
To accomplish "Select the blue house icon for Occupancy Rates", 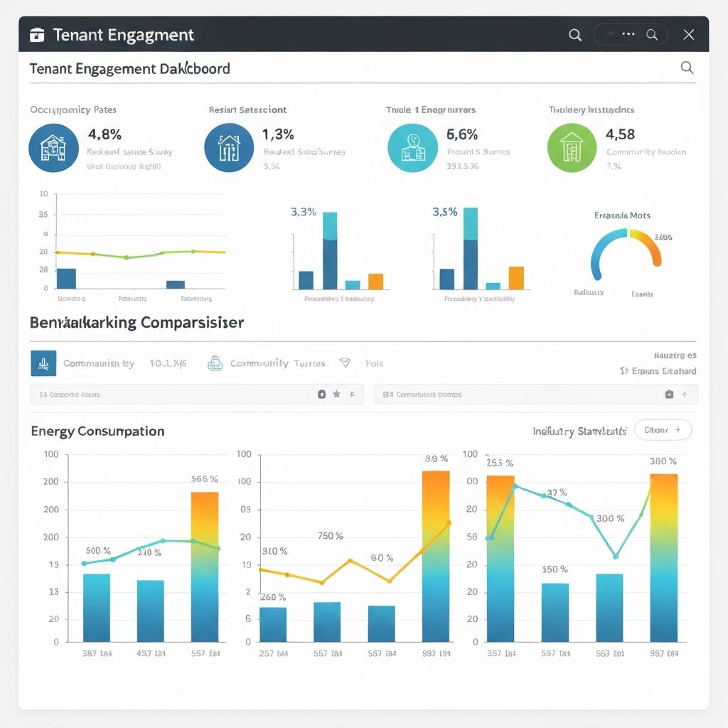I will click(x=53, y=148).
